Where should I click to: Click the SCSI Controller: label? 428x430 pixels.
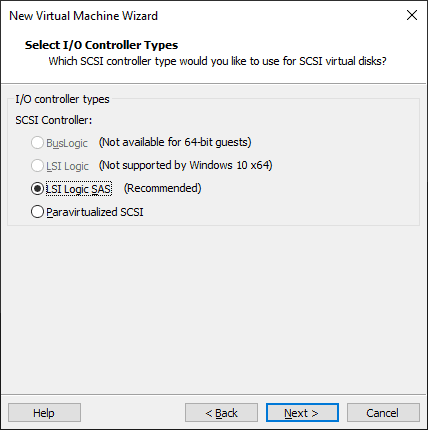tap(54, 120)
